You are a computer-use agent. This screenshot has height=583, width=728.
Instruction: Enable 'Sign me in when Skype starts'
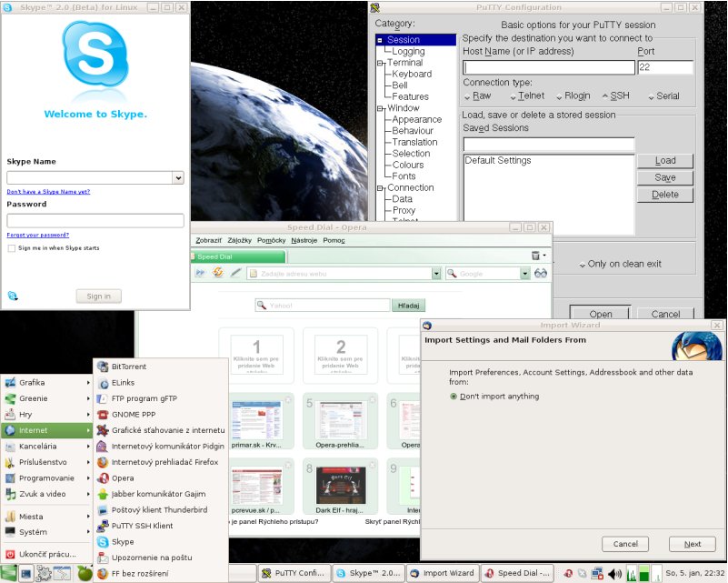click(12, 248)
